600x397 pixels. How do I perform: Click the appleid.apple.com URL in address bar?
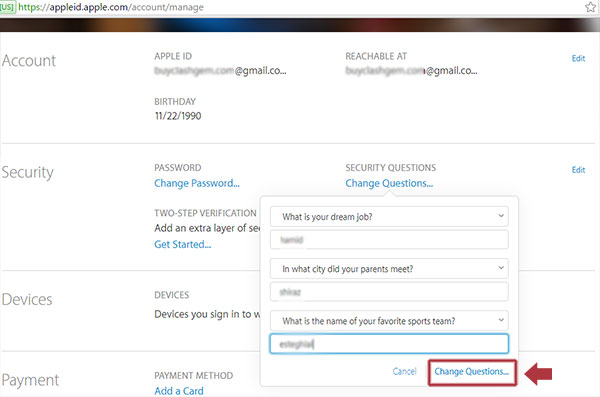click(x=111, y=7)
